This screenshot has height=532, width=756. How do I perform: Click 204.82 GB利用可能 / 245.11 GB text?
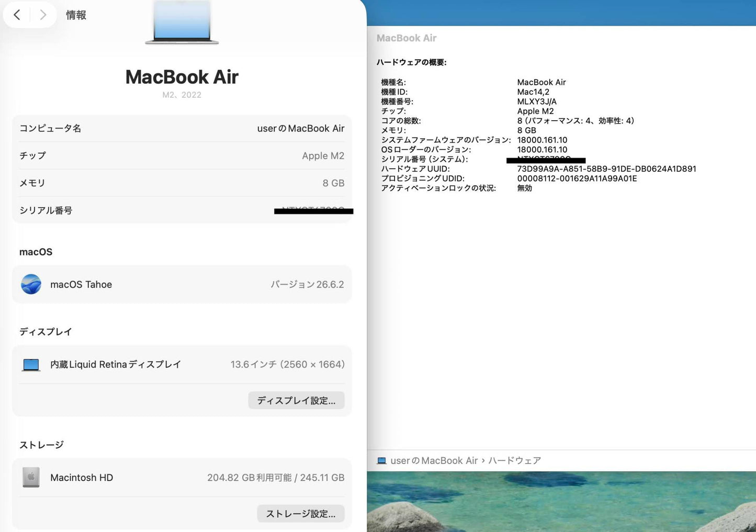click(276, 478)
